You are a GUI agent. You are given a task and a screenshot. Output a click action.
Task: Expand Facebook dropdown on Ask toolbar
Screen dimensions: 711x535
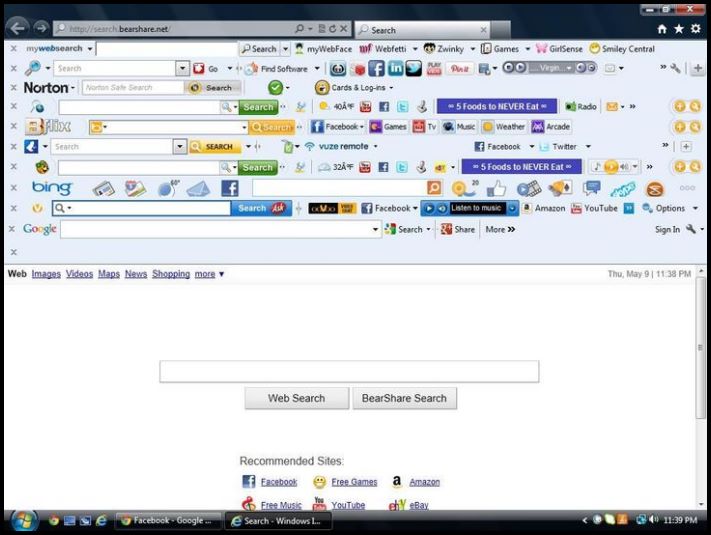tap(415, 208)
